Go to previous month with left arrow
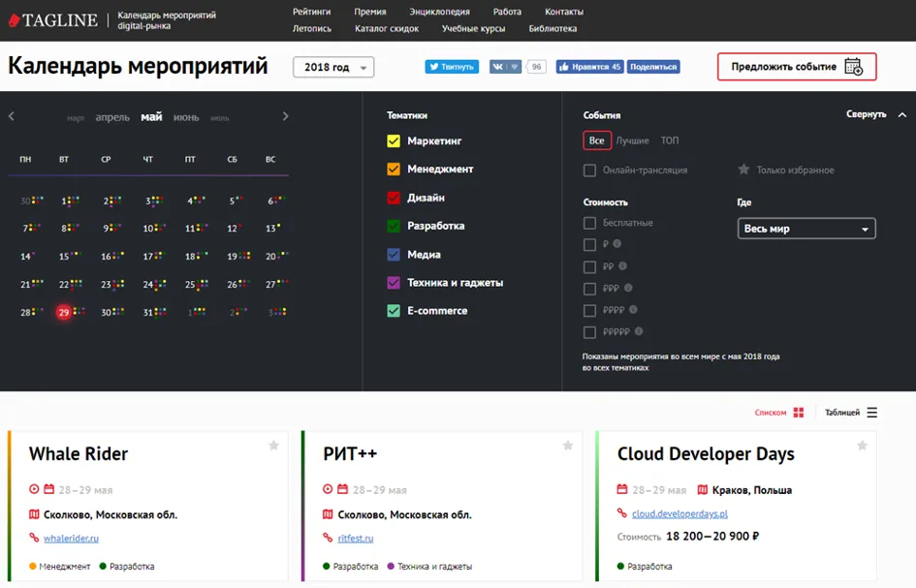Screen dimensions: 916x588 coord(11,117)
